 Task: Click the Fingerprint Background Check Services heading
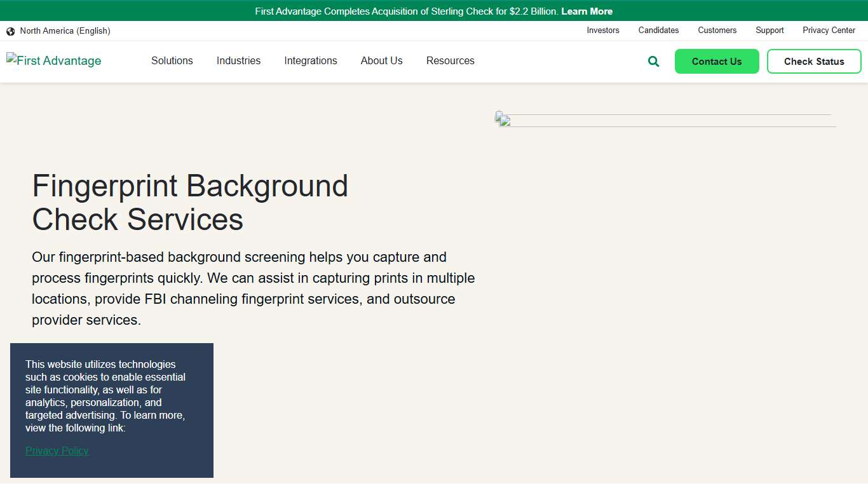[x=191, y=202]
